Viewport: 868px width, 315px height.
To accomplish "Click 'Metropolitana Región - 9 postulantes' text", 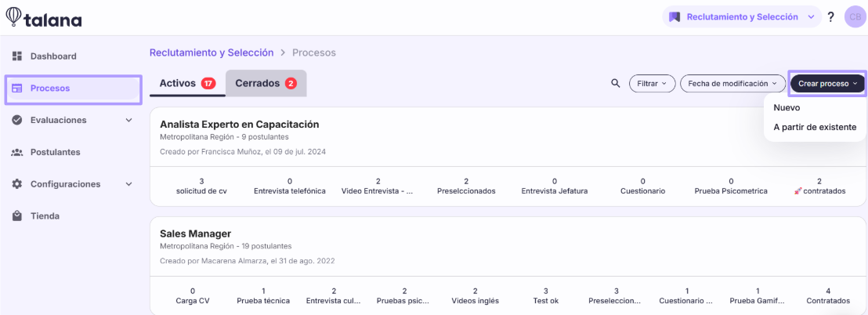I will (223, 137).
